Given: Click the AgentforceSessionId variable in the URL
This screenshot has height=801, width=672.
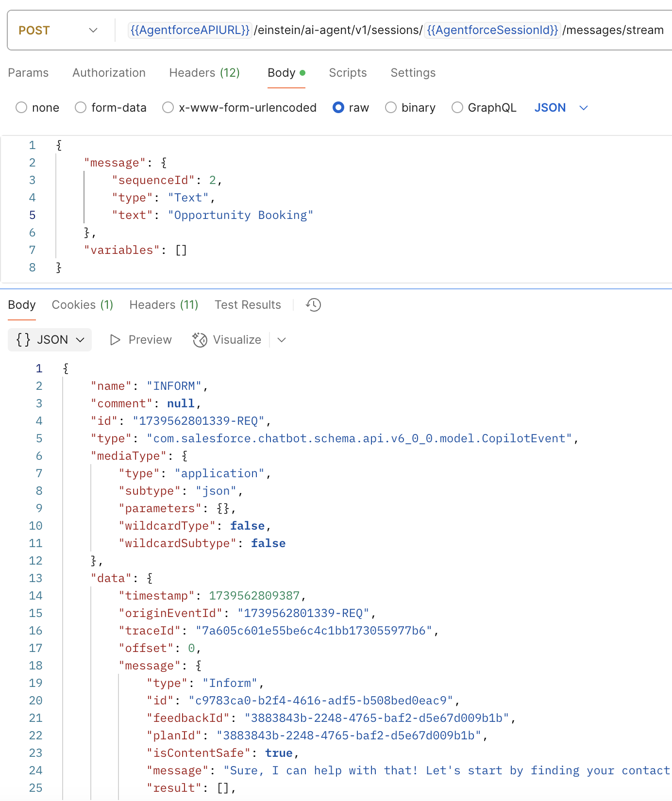Looking at the screenshot, I should 492,30.
